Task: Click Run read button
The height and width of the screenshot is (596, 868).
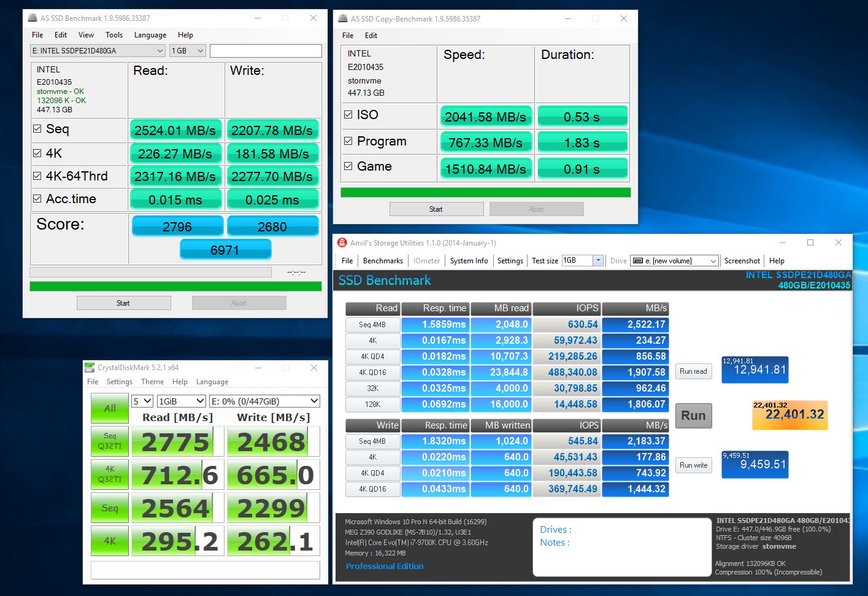Action: [x=693, y=371]
